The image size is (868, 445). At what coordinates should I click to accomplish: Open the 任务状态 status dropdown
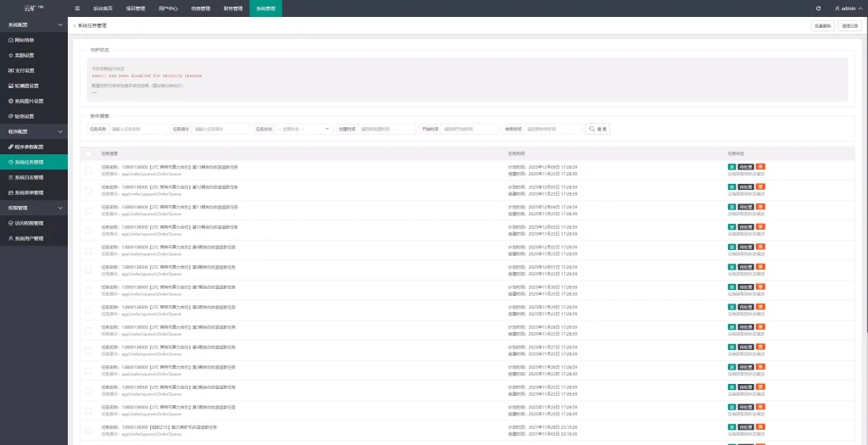(303, 128)
